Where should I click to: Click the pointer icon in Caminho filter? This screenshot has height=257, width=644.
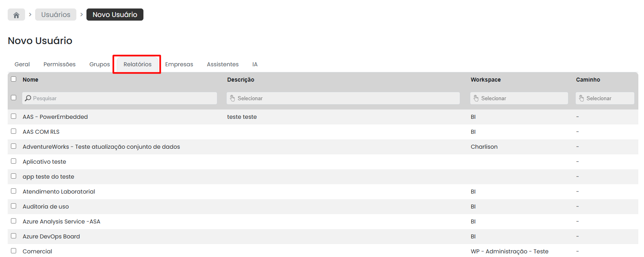581,98
